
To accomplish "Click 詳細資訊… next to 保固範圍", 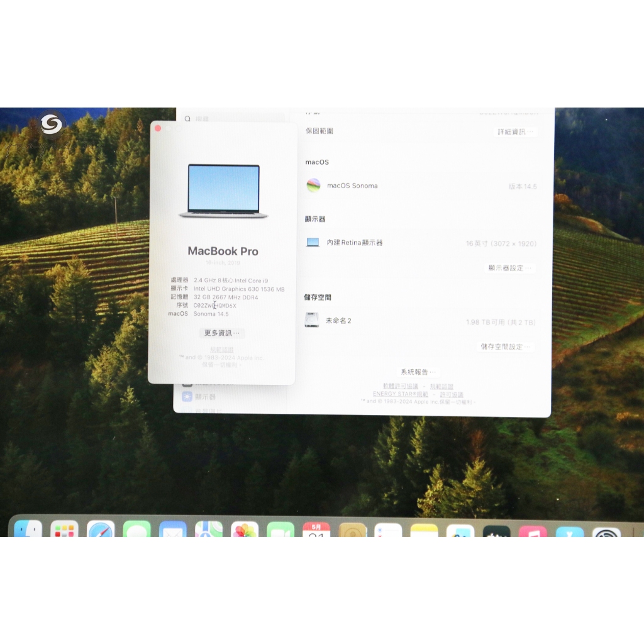I will point(515,131).
